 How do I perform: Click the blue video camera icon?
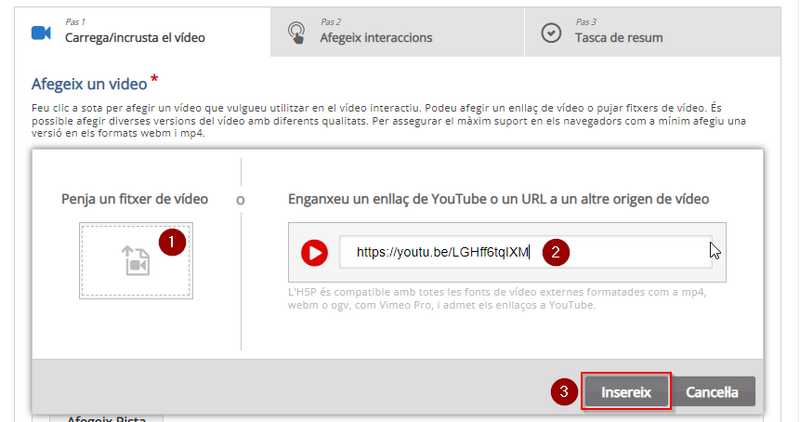[41, 33]
